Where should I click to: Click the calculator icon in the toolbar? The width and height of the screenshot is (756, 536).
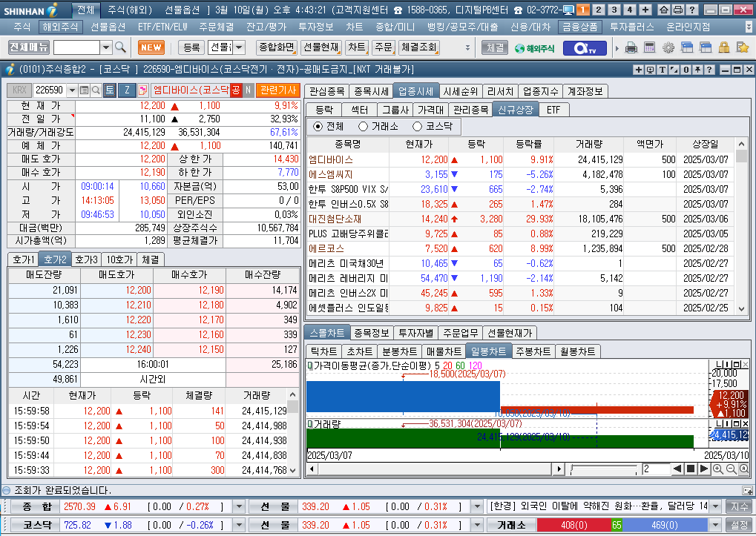tap(649, 47)
